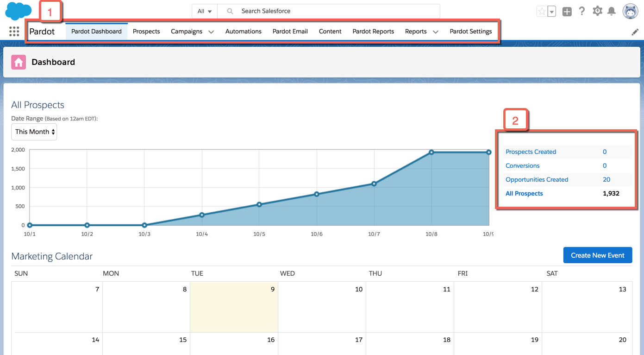Open the Opportunities Created link
Image resolution: width=644 pixels, height=355 pixels.
point(537,179)
